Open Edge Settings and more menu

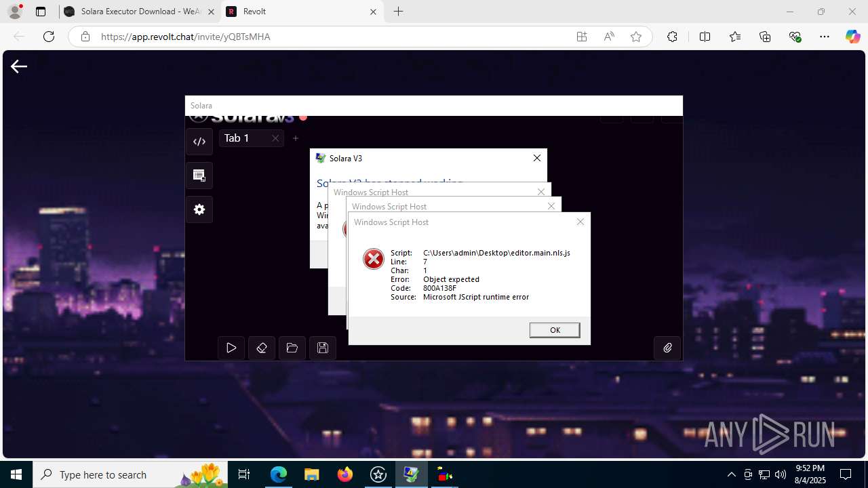point(825,37)
